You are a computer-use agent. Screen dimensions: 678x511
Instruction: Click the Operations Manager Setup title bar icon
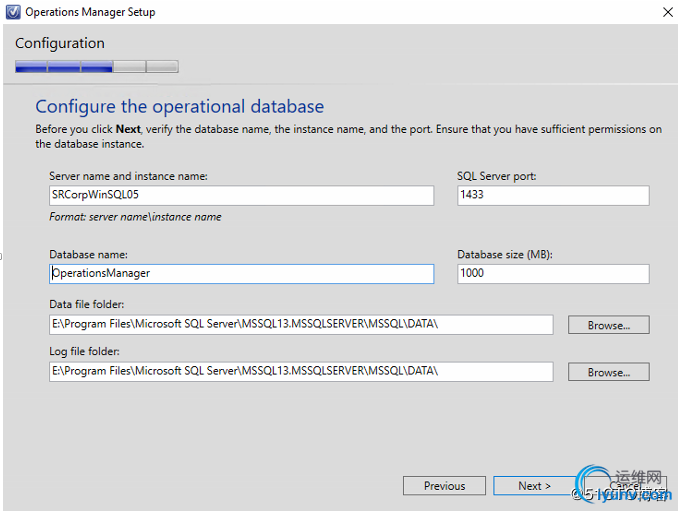click(13, 12)
